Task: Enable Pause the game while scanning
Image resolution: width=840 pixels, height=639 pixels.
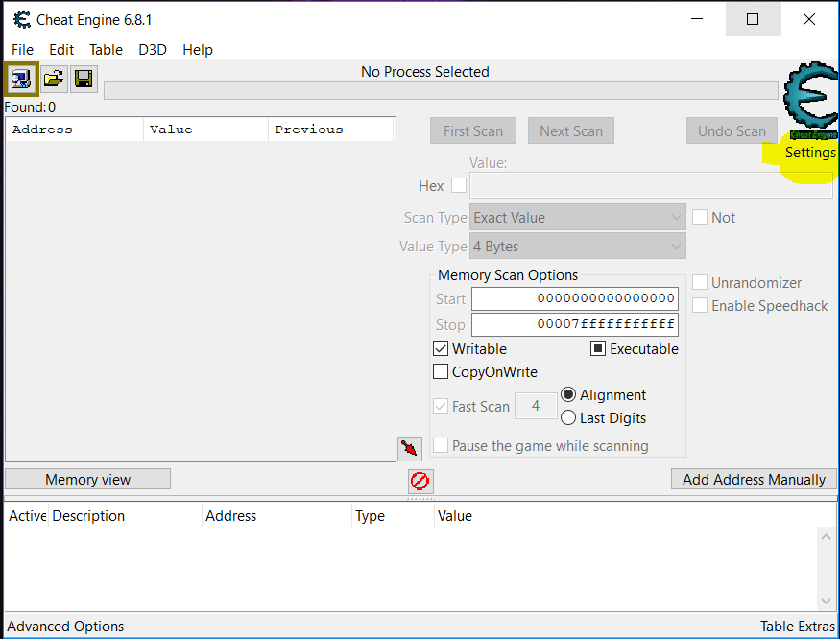Action: [x=441, y=445]
